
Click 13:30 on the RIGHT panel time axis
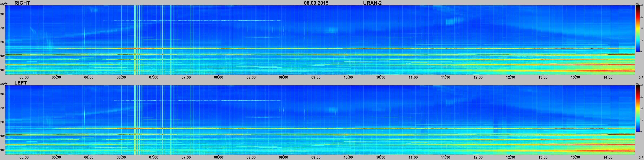point(575,77)
